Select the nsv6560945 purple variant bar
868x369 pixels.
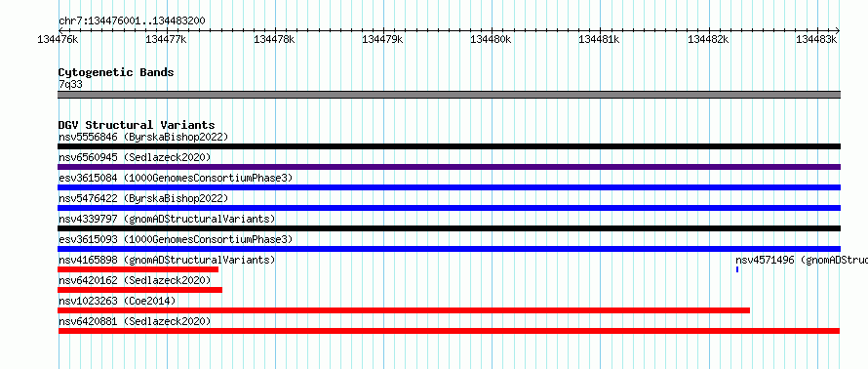449,167
